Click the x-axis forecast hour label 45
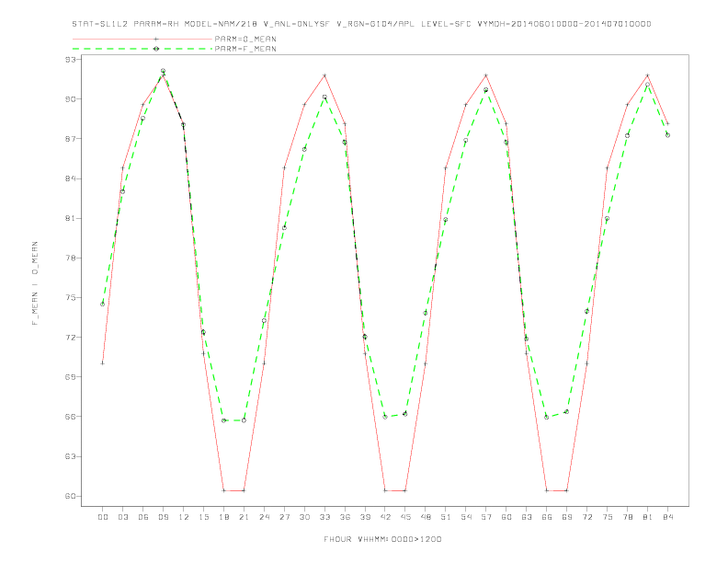Screen dimensions: 728x563 (405, 517)
